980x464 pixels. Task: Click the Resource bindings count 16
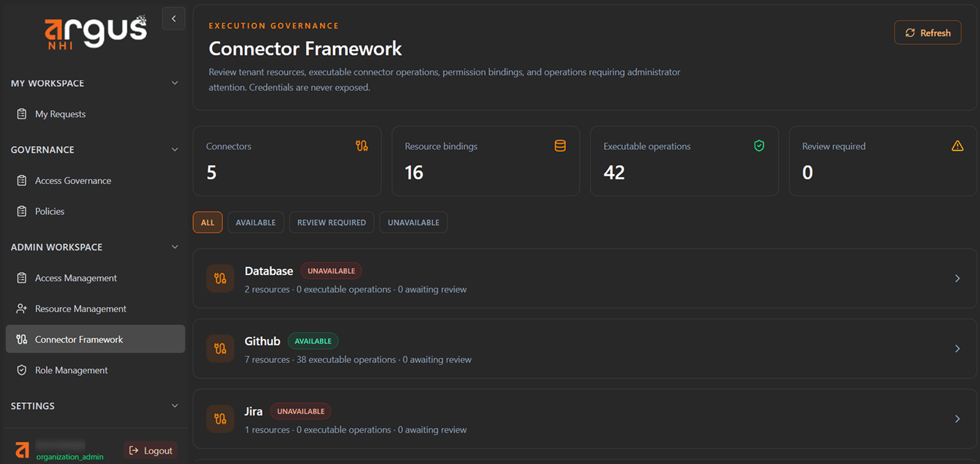coord(414,173)
